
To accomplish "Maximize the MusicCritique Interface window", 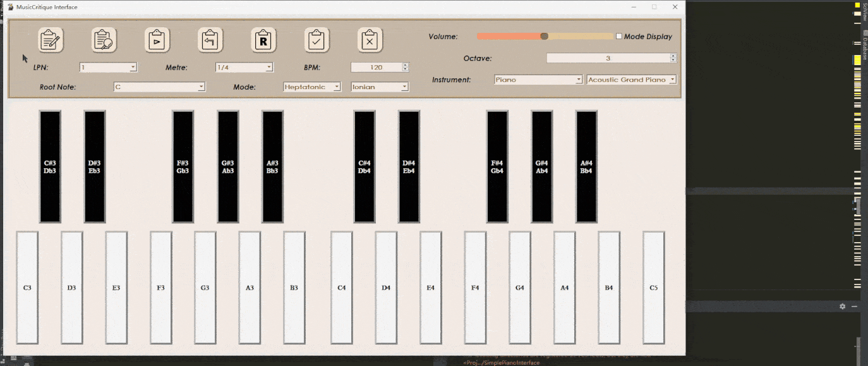I will [654, 6].
